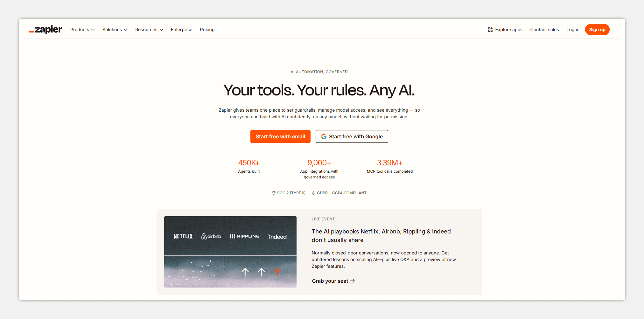Image resolution: width=644 pixels, height=319 pixels.
Task: Click the 9,000+ app integrations stat
Action: pos(319,169)
